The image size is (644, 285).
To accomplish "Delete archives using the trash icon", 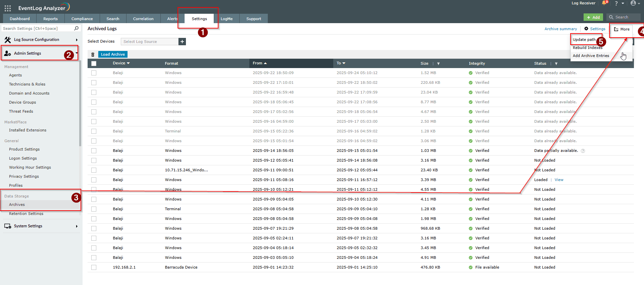I will point(93,55).
